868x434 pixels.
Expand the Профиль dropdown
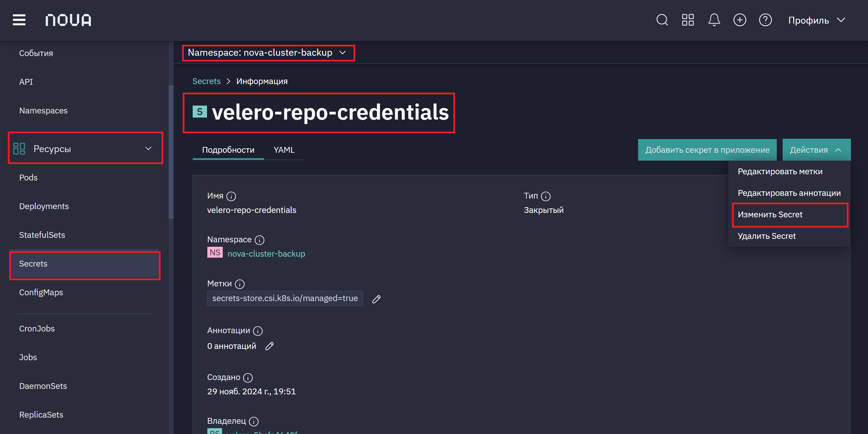817,20
